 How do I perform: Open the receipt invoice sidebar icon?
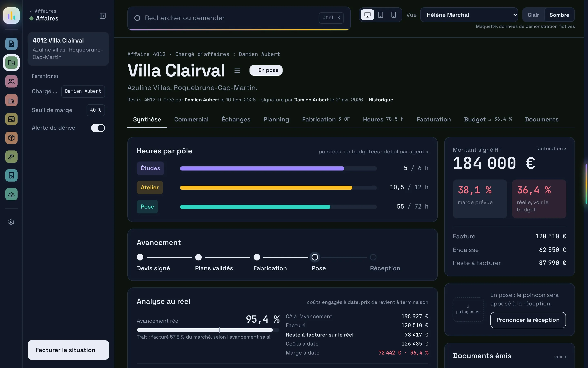point(11,175)
